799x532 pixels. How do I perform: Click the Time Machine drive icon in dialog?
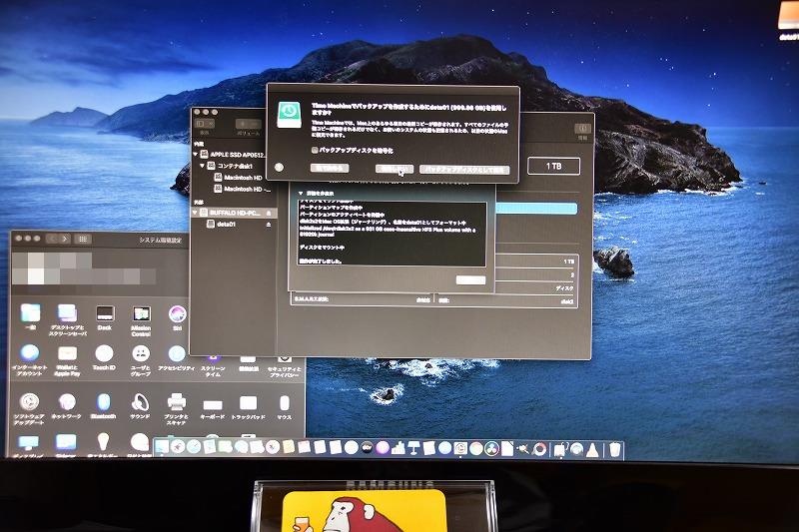289,114
